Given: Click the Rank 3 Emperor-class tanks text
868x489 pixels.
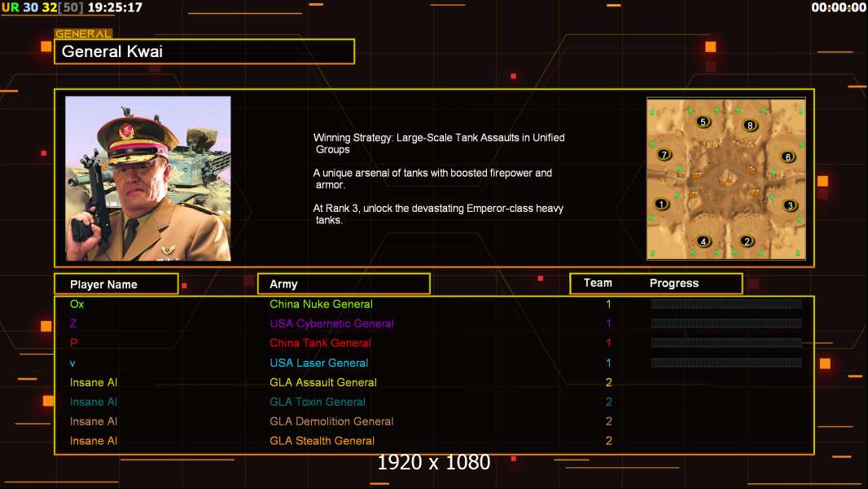Looking at the screenshot, I should click(438, 214).
